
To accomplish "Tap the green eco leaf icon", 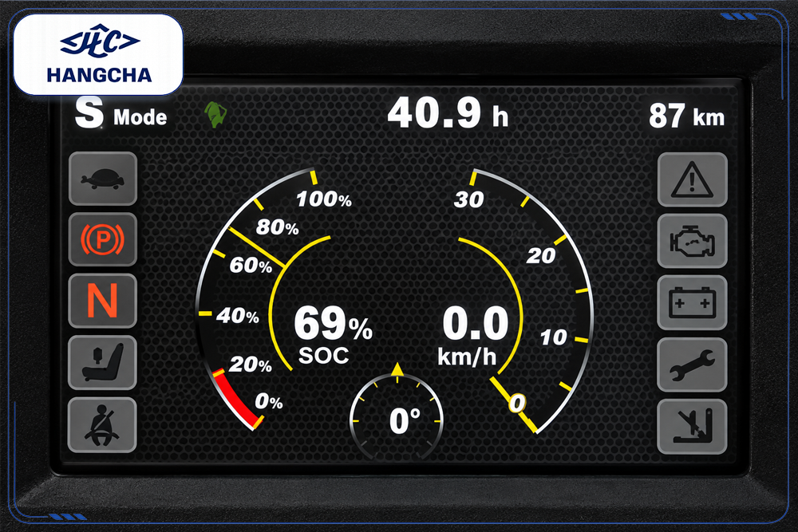I will [215, 114].
